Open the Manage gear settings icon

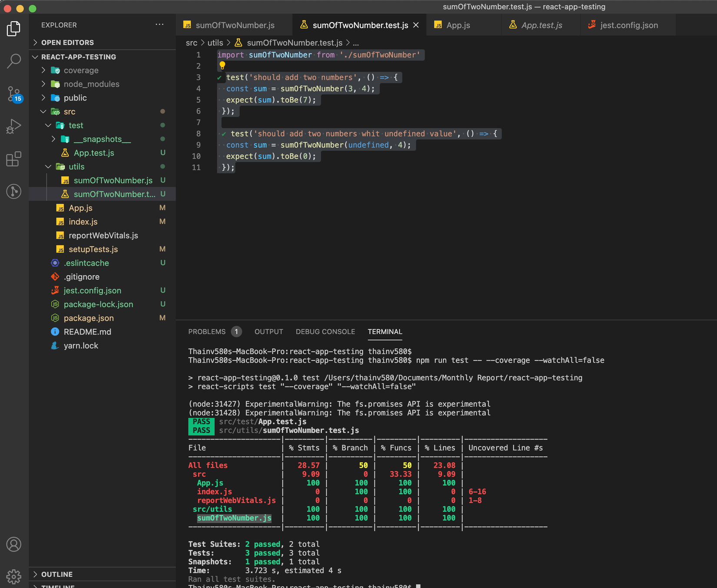[14, 576]
